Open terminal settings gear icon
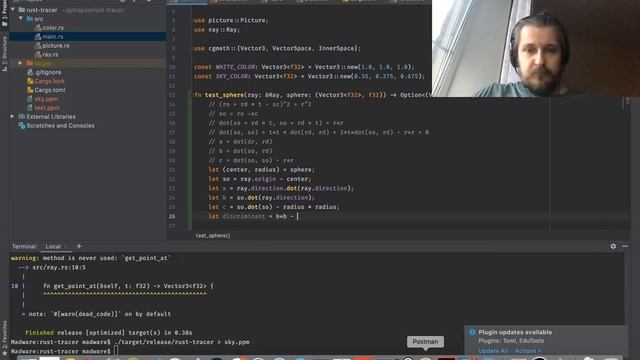640x360 pixels. (x=613, y=246)
